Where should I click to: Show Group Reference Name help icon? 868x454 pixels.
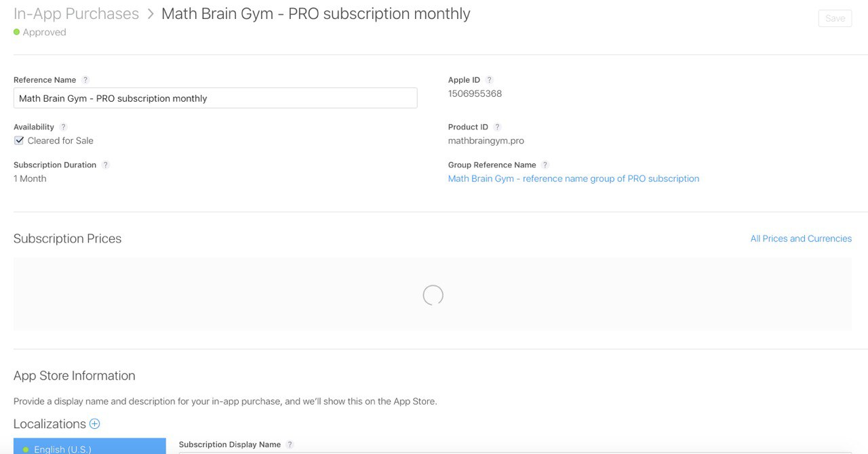(545, 165)
